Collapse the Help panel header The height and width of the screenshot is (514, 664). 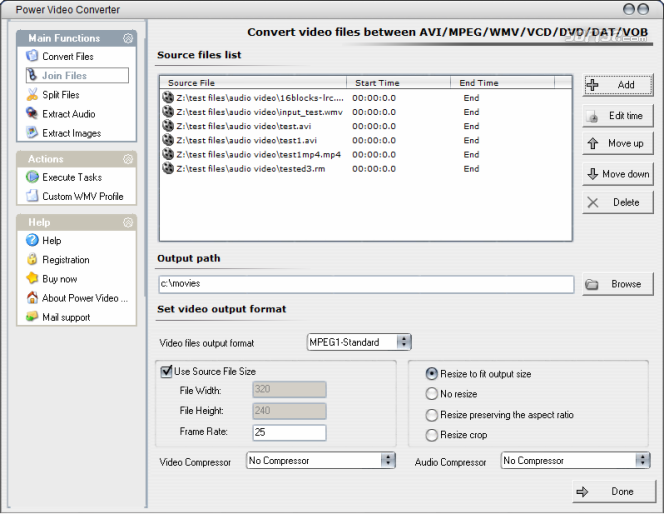128,222
